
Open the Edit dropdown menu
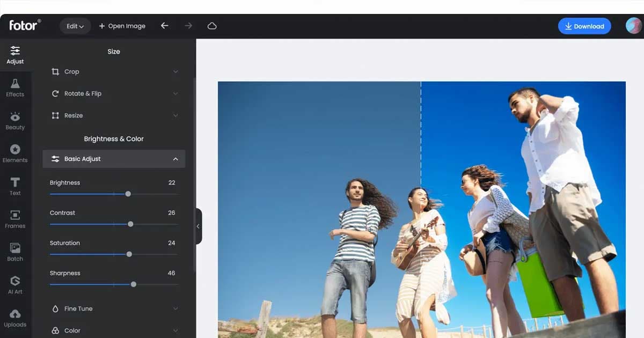(75, 26)
